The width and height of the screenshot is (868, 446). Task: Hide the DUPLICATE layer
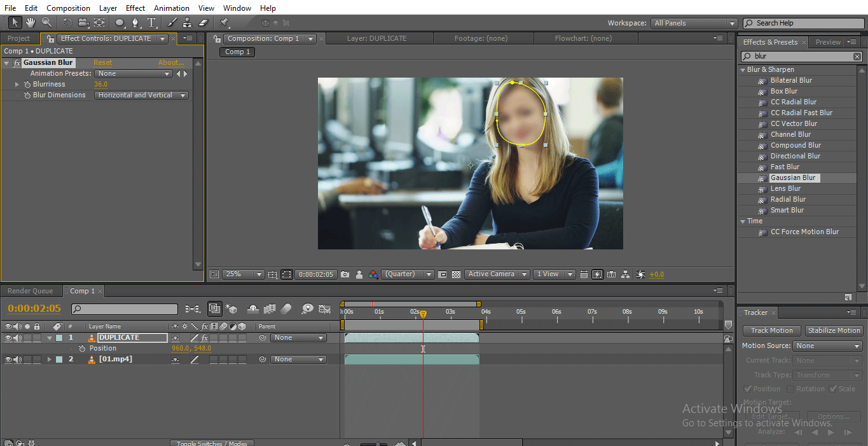(x=8, y=338)
